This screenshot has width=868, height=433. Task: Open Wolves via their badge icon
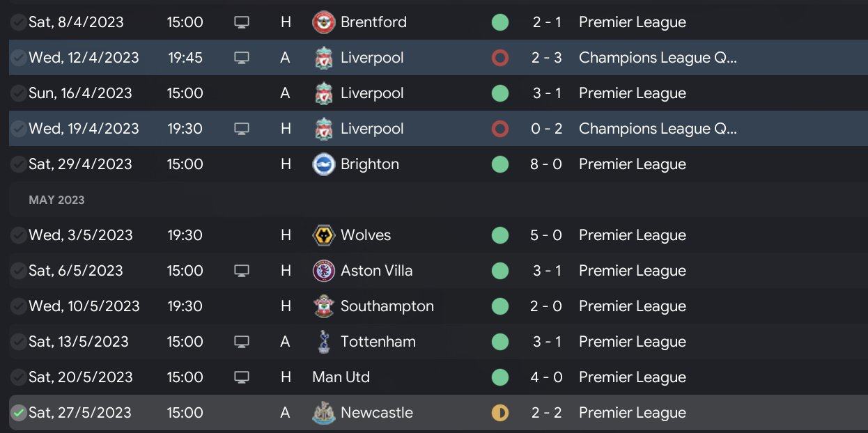pyautogui.click(x=324, y=235)
